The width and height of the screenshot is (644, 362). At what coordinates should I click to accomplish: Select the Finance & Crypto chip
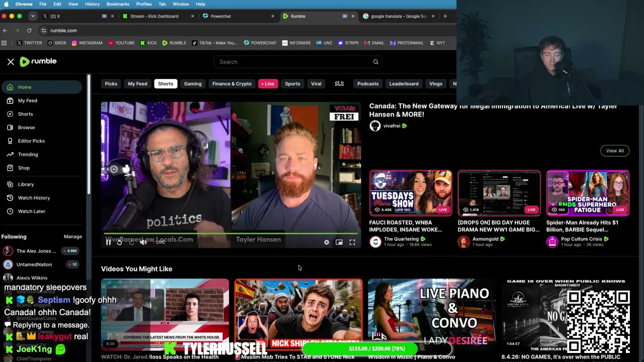click(232, 84)
